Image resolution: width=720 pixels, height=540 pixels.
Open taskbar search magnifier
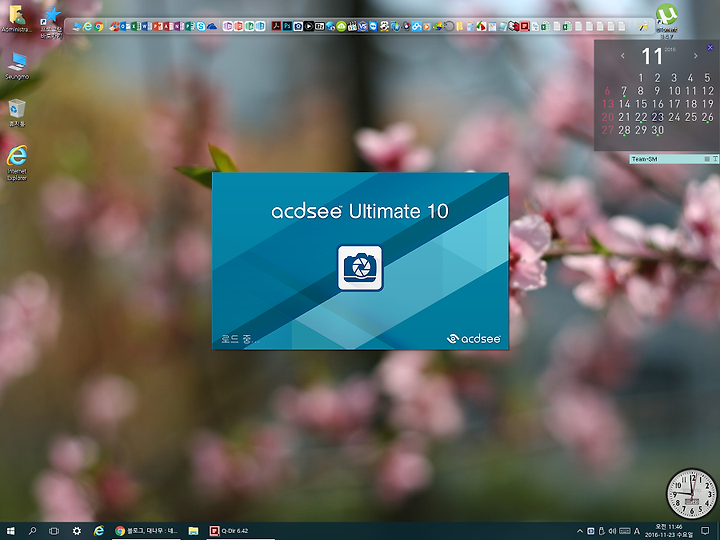(32, 531)
